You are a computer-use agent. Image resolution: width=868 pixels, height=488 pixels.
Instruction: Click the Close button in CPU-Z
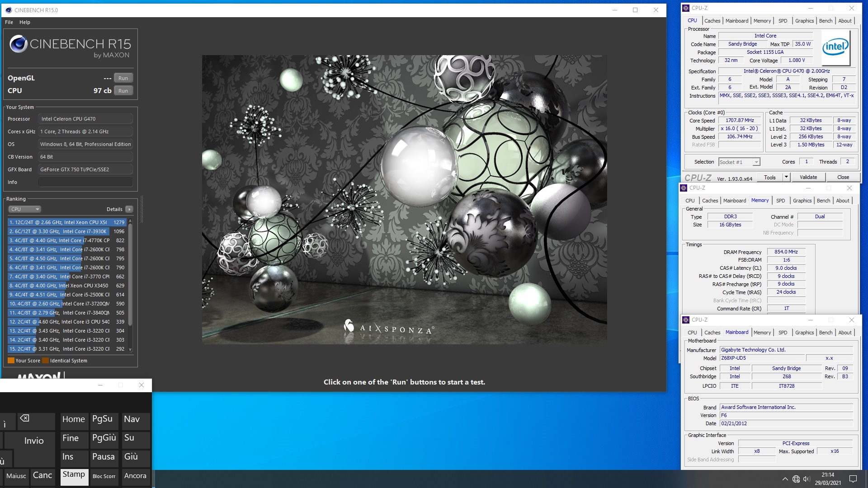click(x=843, y=178)
